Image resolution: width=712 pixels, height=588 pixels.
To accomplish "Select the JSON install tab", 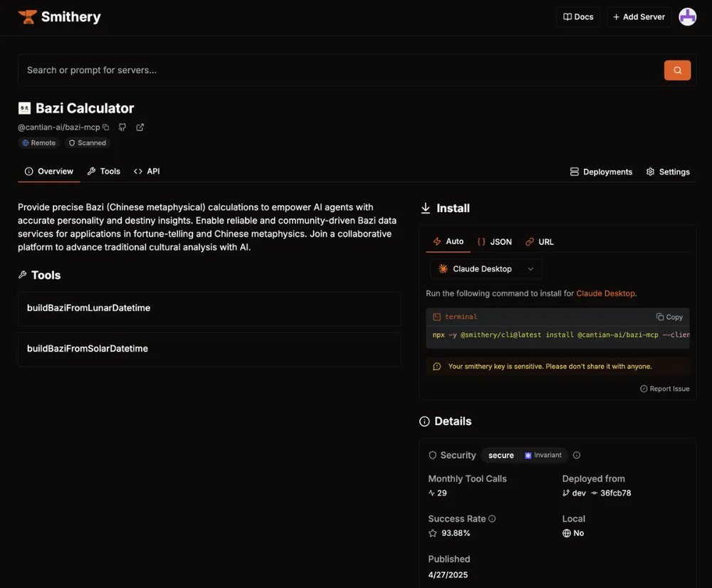I will tap(495, 242).
